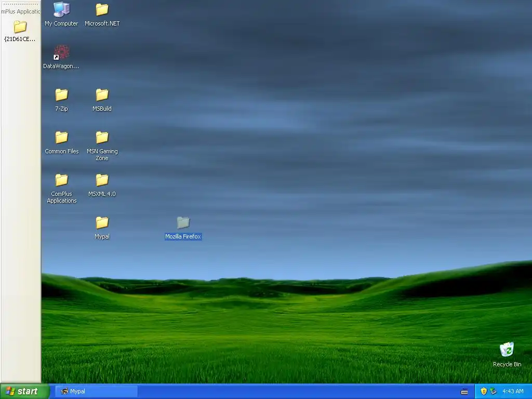
Task: Select the 7-Zip folder on desktop
Action: [61, 100]
